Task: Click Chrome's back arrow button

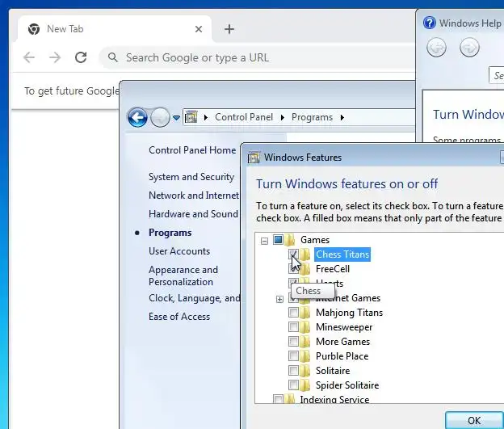Action: [29, 58]
